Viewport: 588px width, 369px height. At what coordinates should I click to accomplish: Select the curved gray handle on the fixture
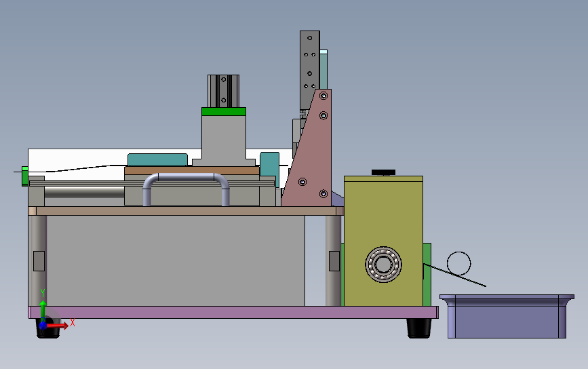(x=186, y=189)
